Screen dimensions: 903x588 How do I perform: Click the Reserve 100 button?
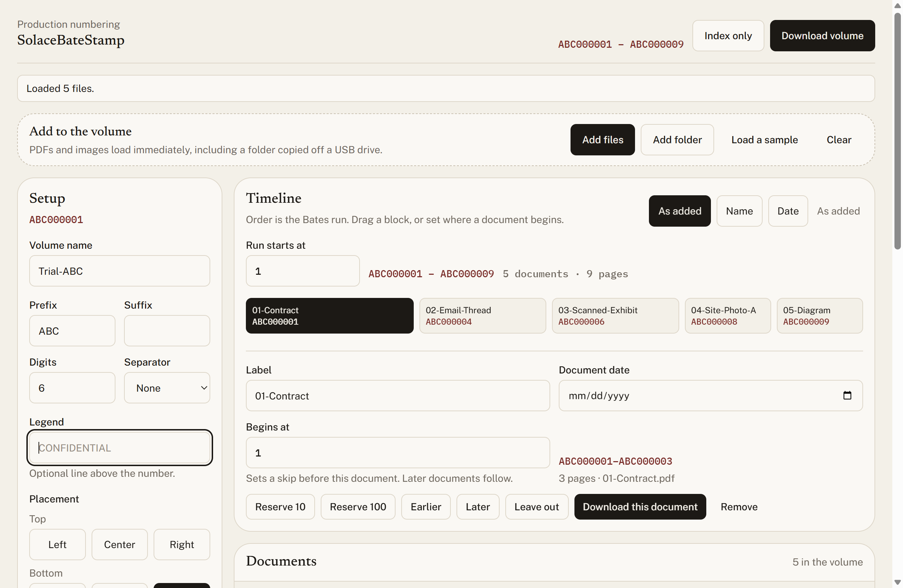pos(358,506)
